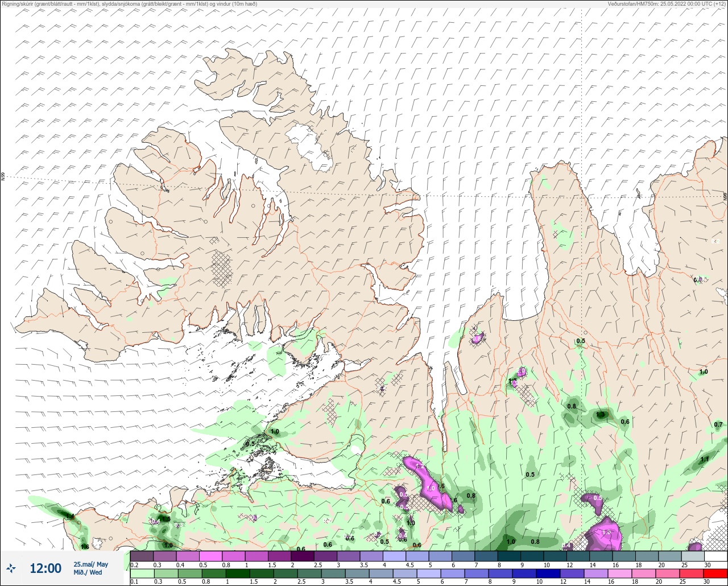Select the lavender snow swatch at 4
Screen dimensions: 728x586
394,556
